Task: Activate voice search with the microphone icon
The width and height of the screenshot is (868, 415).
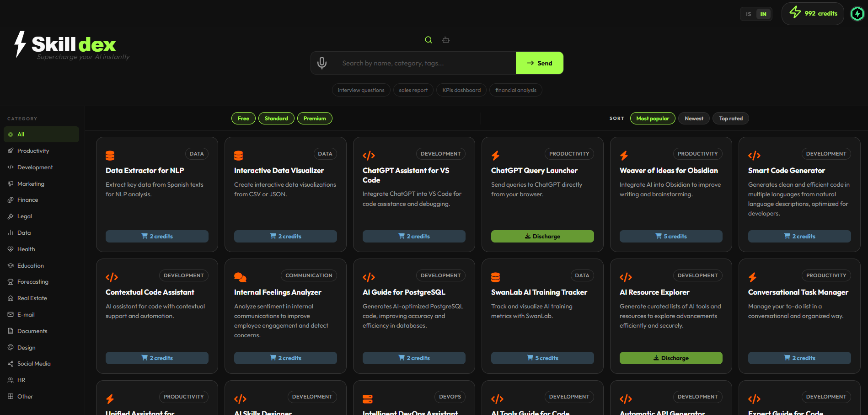Action: (x=322, y=63)
